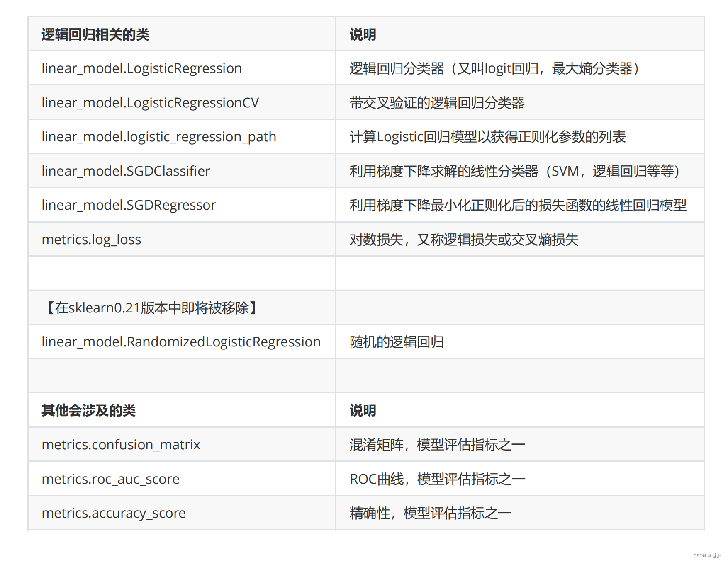Screen dimensions: 728x562
Task: Select description 混淆矩阵，模型评估指标之一
Action: pyautogui.click(x=520, y=444)
